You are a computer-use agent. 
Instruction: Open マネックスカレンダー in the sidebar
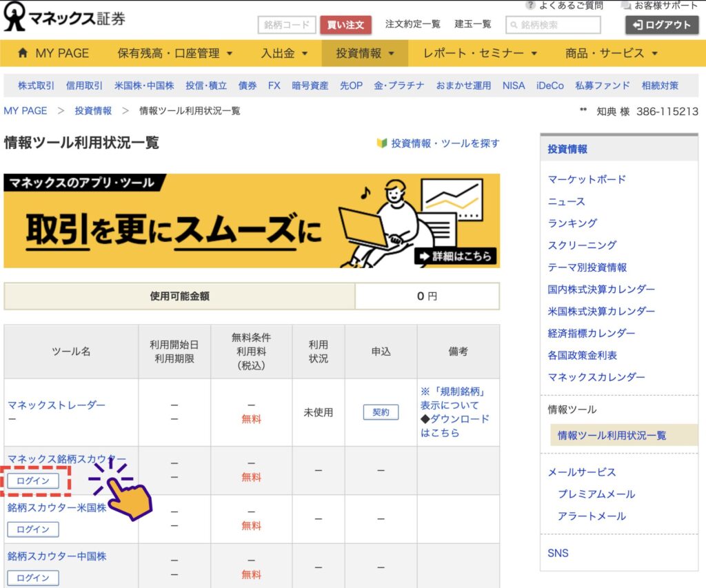click(x=596, y=377)
